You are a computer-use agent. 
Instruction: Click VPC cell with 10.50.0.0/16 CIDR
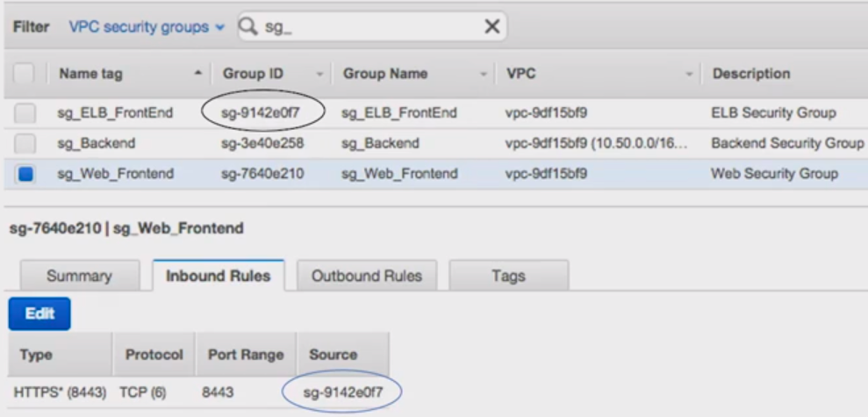pyautogui.click(x=597, y=143)
